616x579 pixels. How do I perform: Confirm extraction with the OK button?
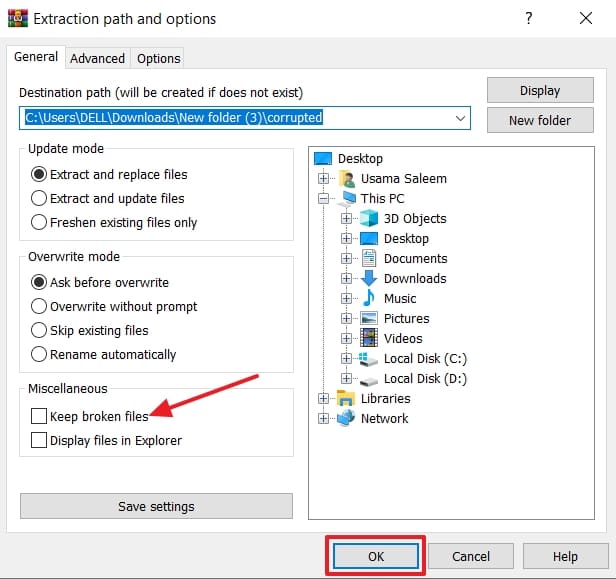(x=376, y=556)
